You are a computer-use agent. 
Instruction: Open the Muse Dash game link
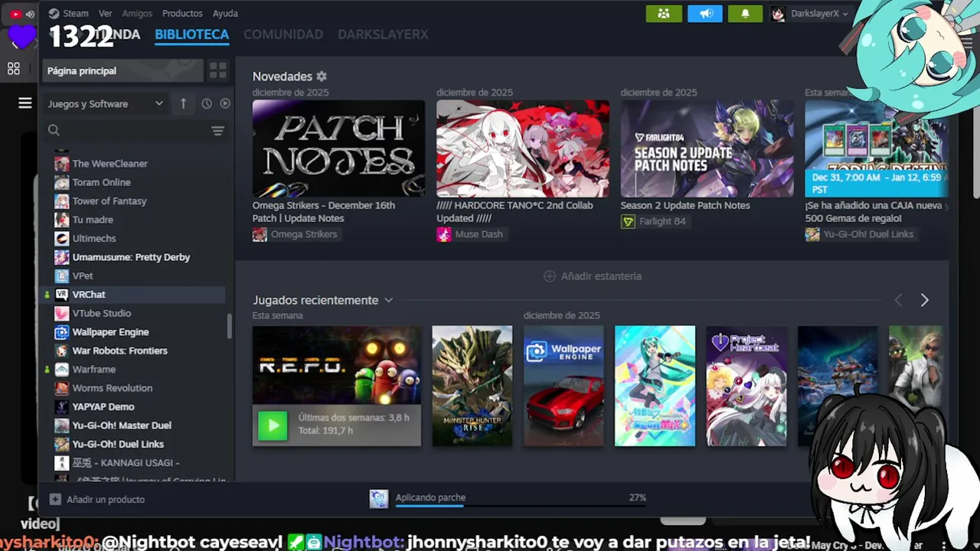coord(471,234)
